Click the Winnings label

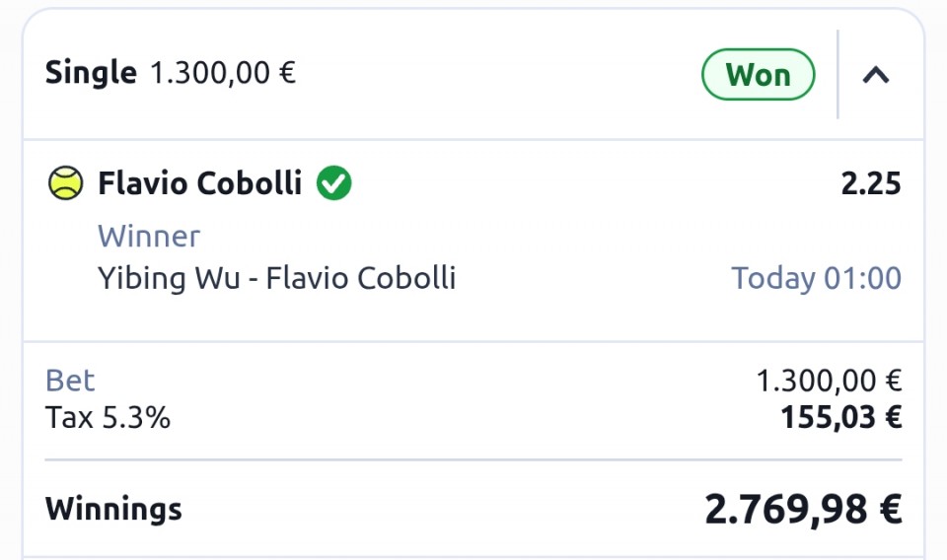(113, 509)
